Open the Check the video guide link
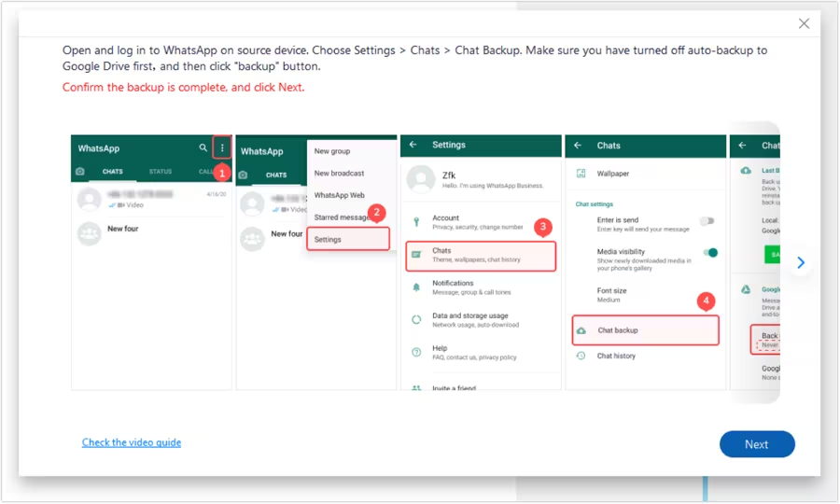This screenshot has width=840, height=504. pyautogui.click(x=132, y=442)
